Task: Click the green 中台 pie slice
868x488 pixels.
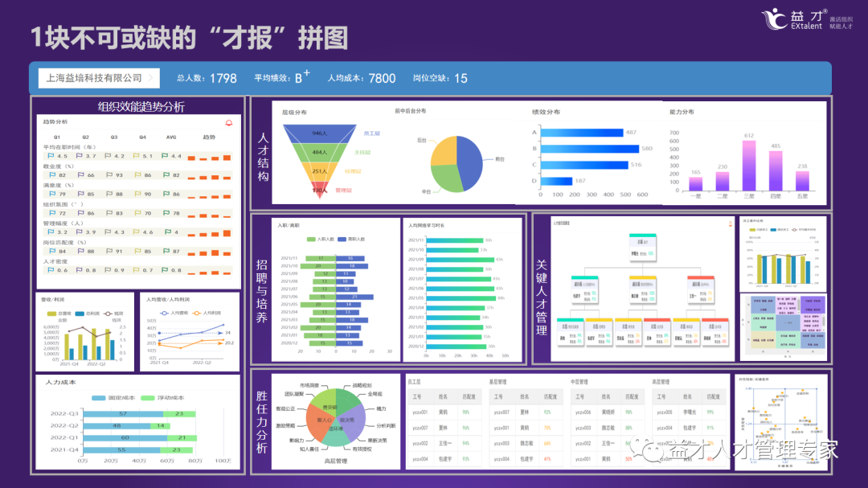Action: click(448, 178)
